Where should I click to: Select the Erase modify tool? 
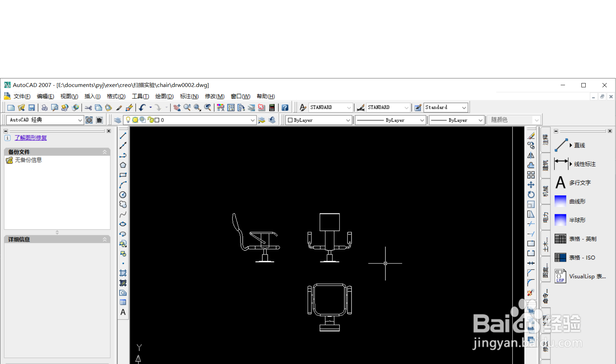[531, 135]
